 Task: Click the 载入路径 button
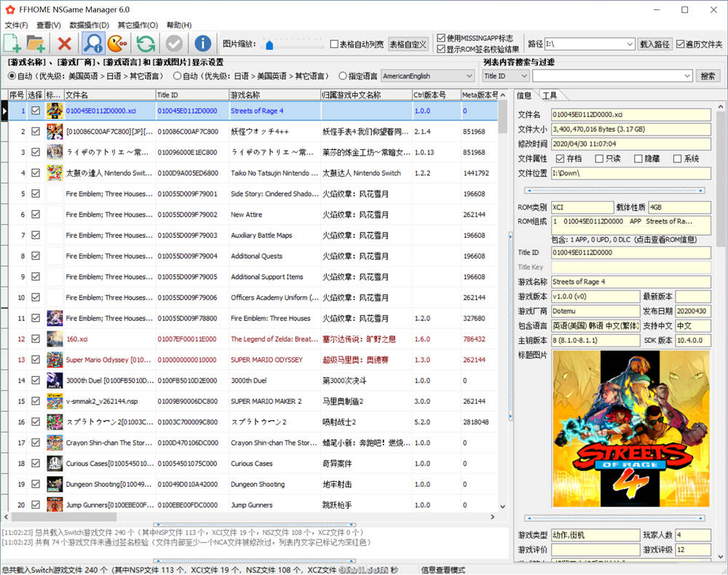click(x=654, y=44)
